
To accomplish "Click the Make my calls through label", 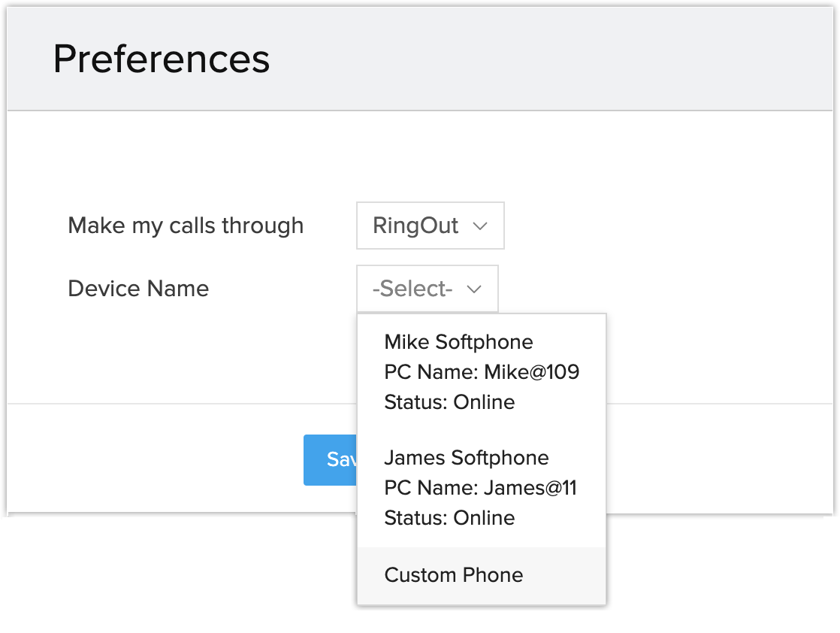I will (x=186, y=226).
